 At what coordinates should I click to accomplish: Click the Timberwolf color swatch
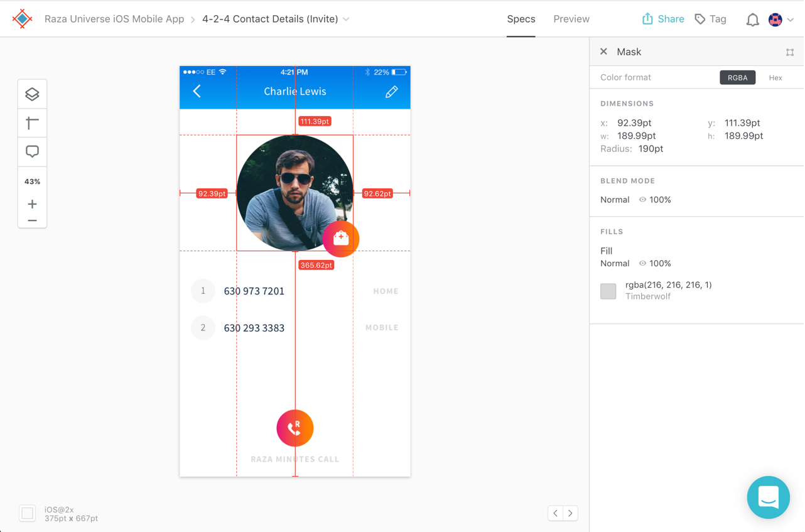tap(608, 291)
